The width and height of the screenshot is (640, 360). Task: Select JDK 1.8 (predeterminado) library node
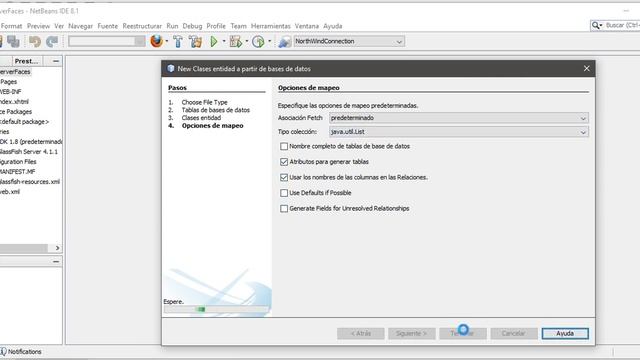31,142
